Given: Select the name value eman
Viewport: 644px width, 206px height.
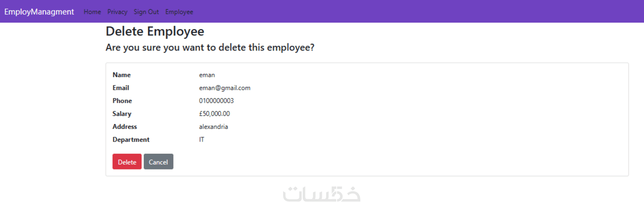Looking at the screenshot, I should (207, 75).
